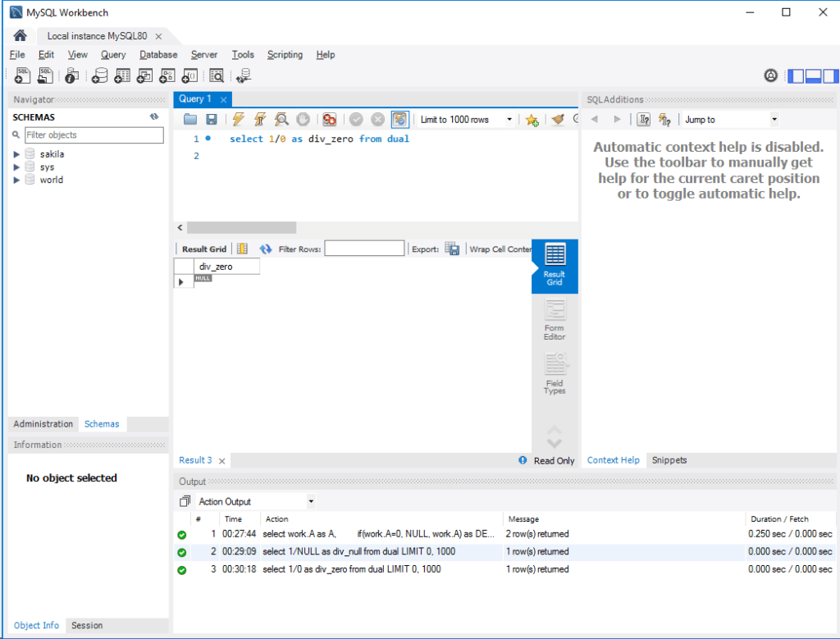Viewport: 840px width, 639px height.
Task: Go back in context help history
Action: (x=594, y=120)
